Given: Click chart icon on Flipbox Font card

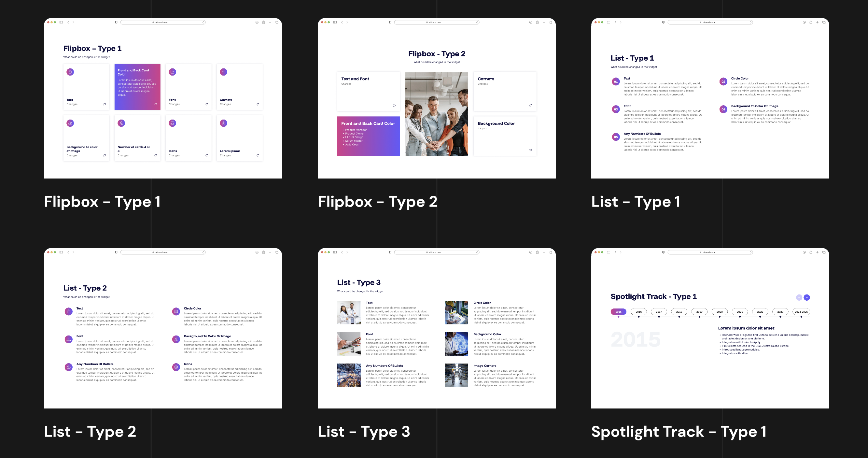Looking at the screenshot, I should (172, 72).
